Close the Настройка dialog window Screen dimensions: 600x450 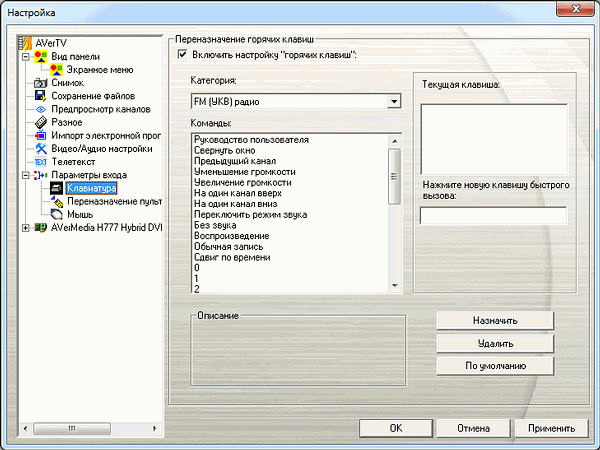pyautogui.click(x=575, y=9)
